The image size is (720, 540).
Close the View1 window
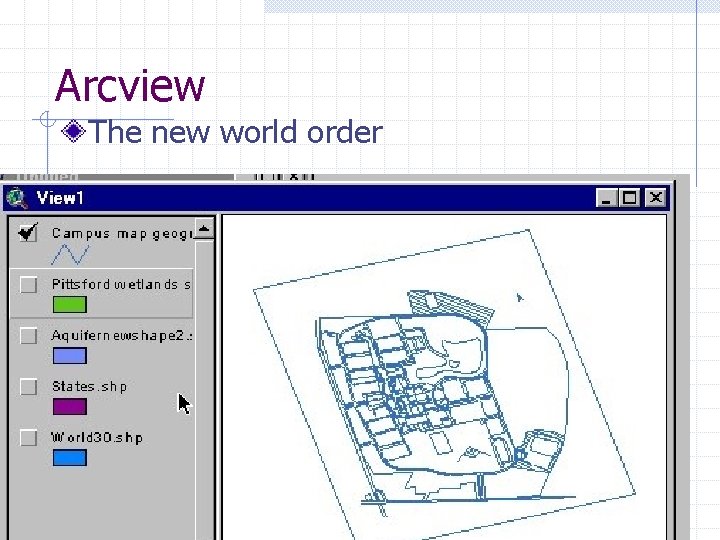pos(655,198)
